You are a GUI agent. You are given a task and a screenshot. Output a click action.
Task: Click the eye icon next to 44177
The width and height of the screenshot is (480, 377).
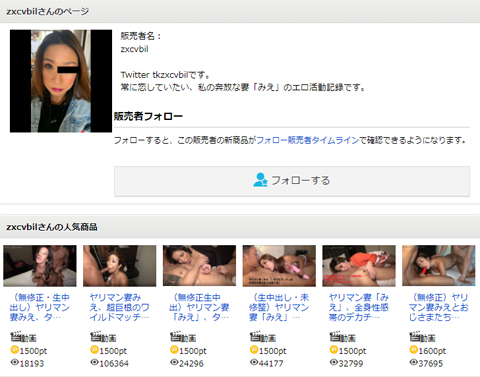[x=254, y=362]
